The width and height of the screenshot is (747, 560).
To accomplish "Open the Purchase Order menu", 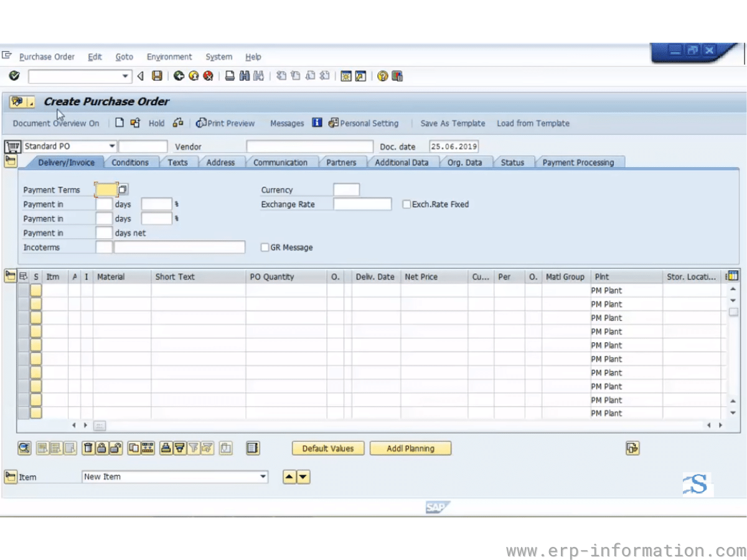I will point(47,57).
